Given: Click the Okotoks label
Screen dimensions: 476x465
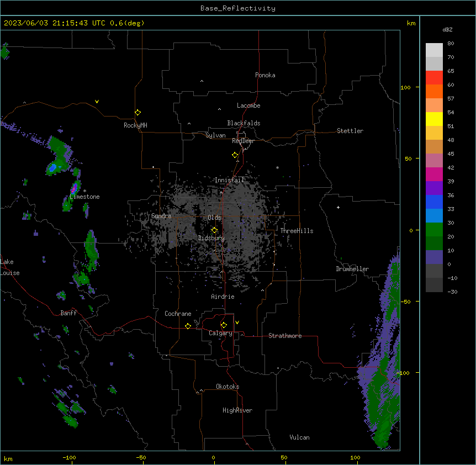Looking at the screenshot, I should point(228,387).
